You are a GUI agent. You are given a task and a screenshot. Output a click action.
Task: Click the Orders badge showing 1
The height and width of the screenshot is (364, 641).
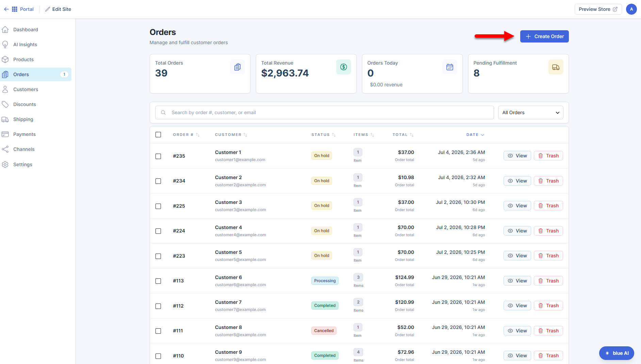(x=64, y=74)
